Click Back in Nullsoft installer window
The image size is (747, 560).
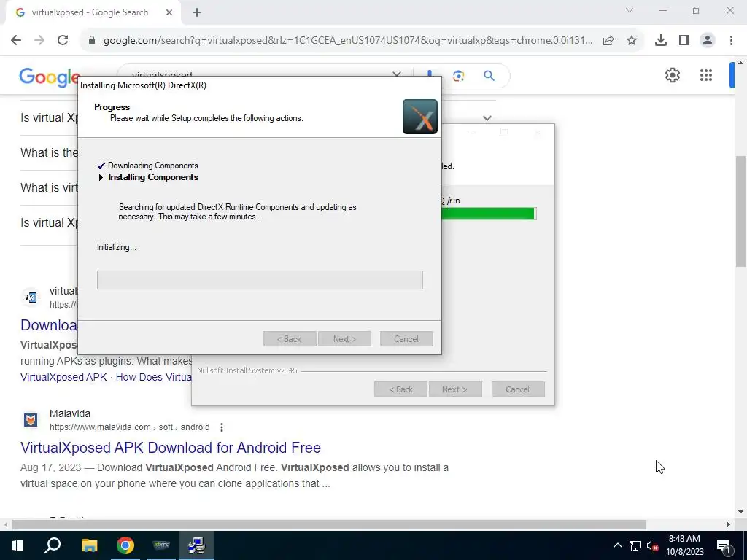[400, 389]
